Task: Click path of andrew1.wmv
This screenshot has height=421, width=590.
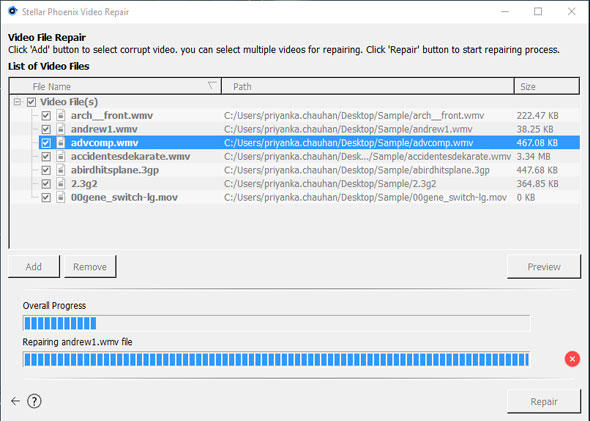Action: (x=348, y=129)
